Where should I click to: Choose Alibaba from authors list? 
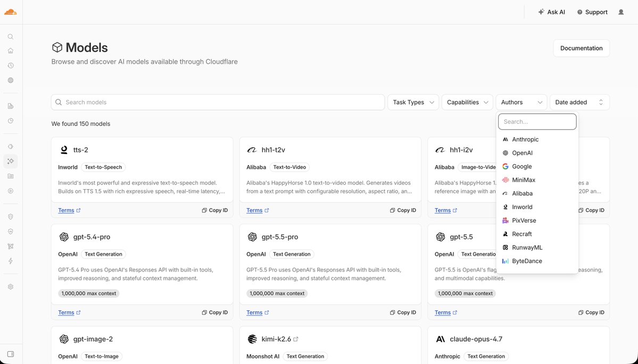point(537,193)
